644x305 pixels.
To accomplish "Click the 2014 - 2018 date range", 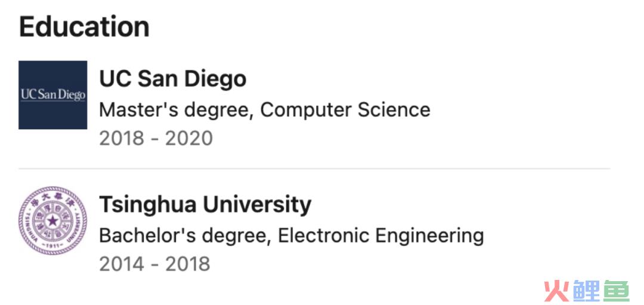I will 155,264.
